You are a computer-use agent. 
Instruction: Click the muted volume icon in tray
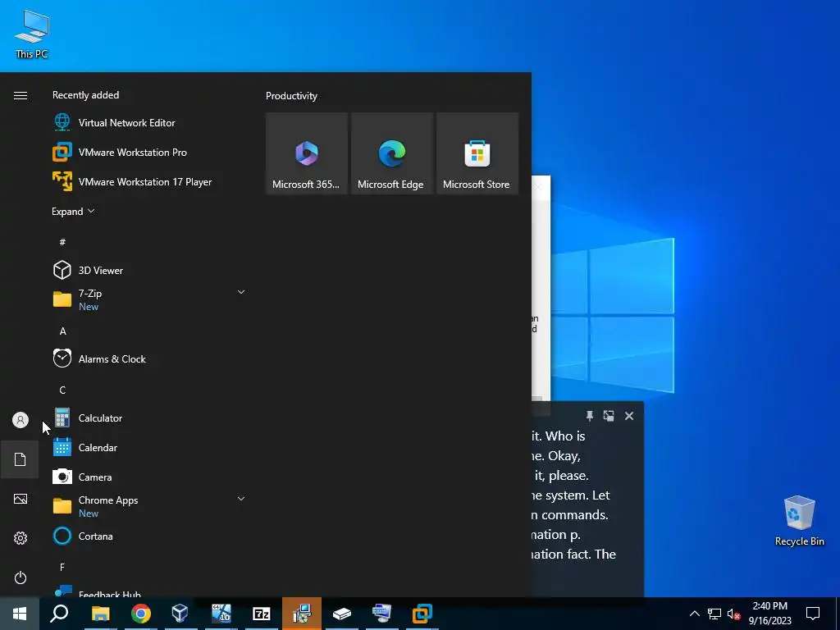733,614
